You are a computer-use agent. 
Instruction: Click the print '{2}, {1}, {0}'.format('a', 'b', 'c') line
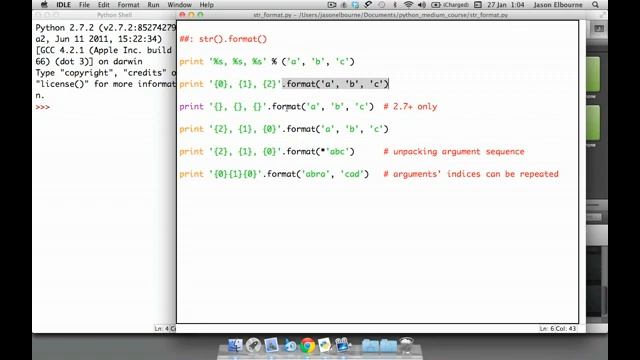(284, 129)
